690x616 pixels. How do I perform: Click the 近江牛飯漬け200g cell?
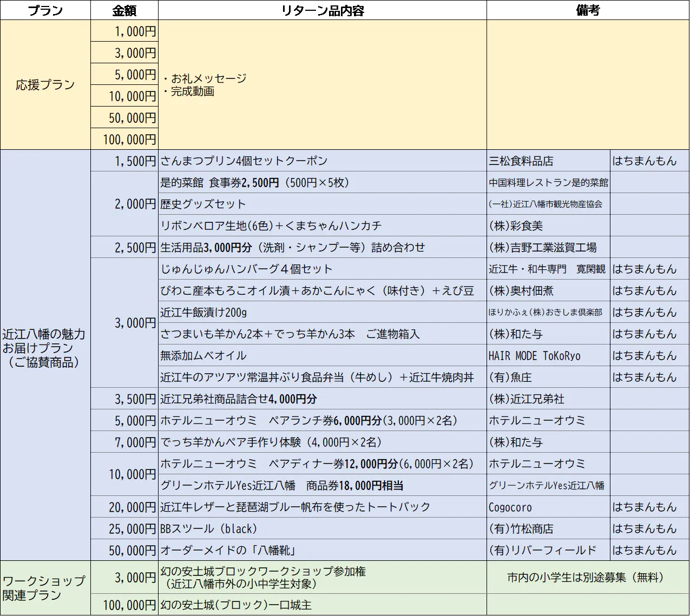click(323, 312)
